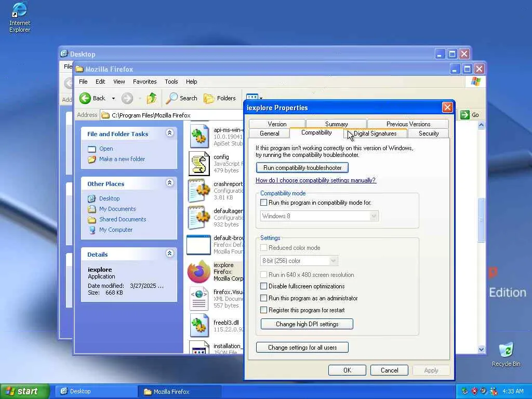
Task: Open the Search magnifier in the toolbar
Action: coord(171,98)
